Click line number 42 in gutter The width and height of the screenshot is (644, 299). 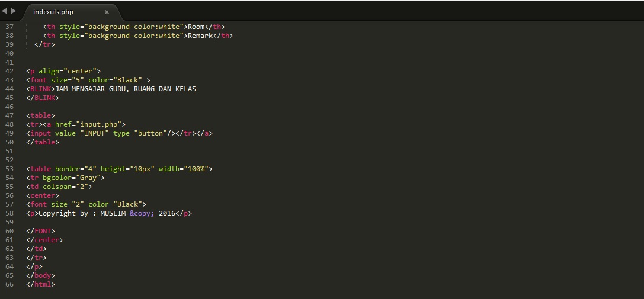9,71
